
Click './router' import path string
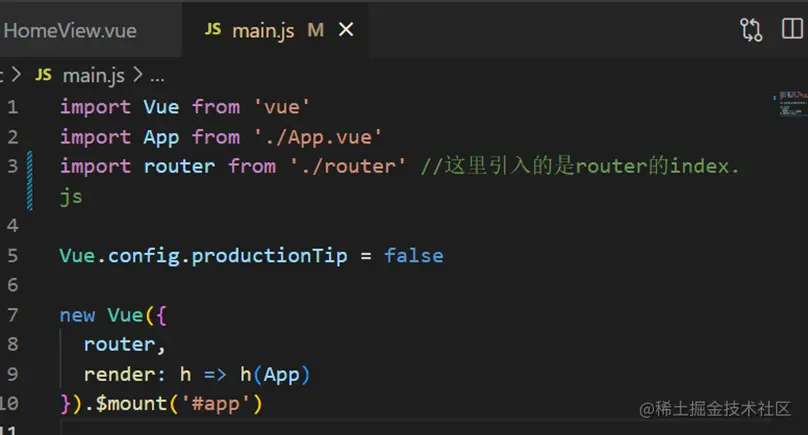coord(348,166)
